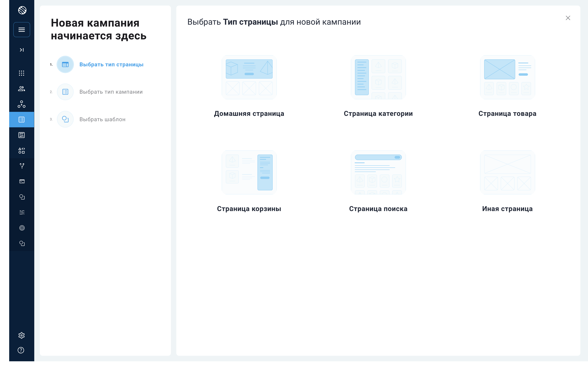Click the branching split icon in sidebar
This screenshot has height=372, width=588.
[22, 166]
